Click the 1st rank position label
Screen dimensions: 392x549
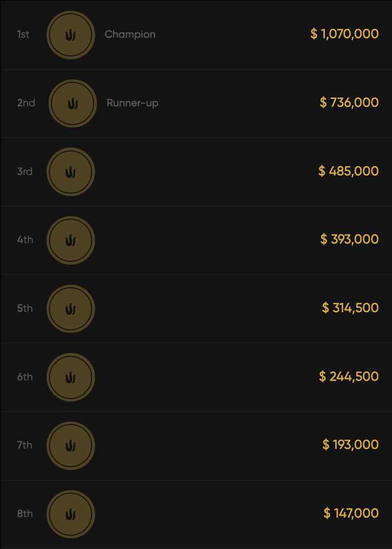pos(23,34)
